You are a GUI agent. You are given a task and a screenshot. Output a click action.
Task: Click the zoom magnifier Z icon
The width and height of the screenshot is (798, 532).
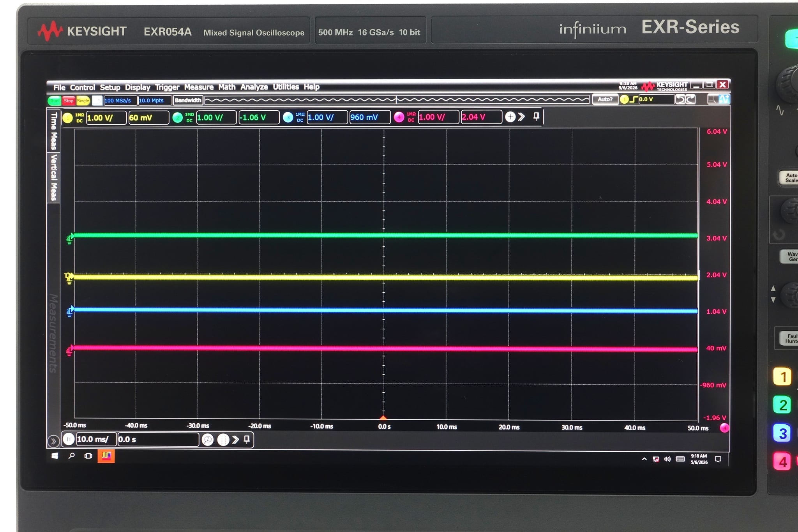coord(208,440)
